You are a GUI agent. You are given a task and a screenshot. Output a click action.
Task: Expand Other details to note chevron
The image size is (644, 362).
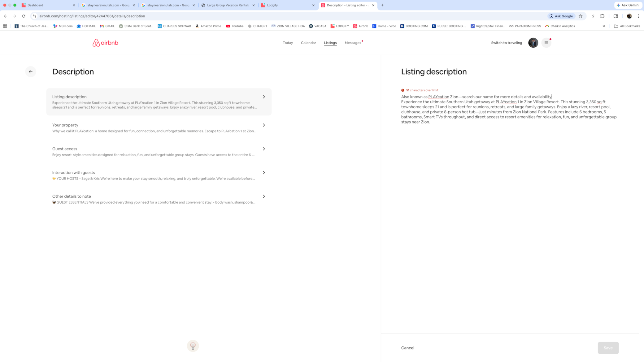coord(264,196)
